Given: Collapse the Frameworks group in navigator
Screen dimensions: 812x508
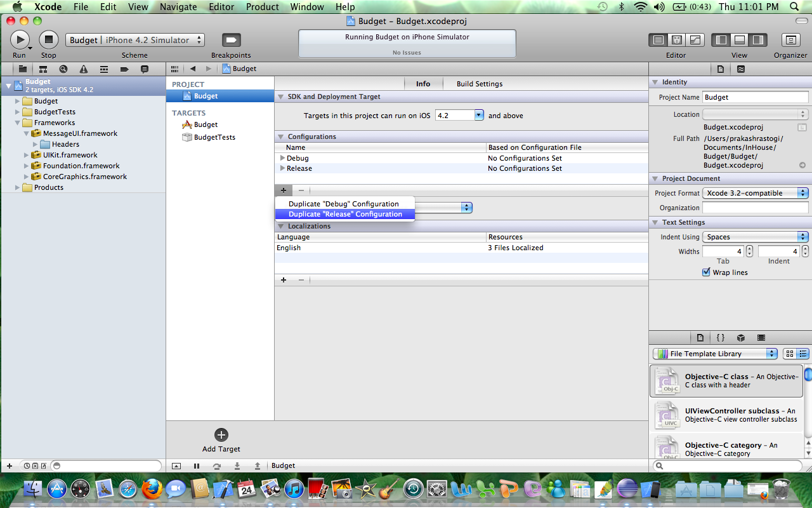Looking at the screenshot, I should pos(18,123).
